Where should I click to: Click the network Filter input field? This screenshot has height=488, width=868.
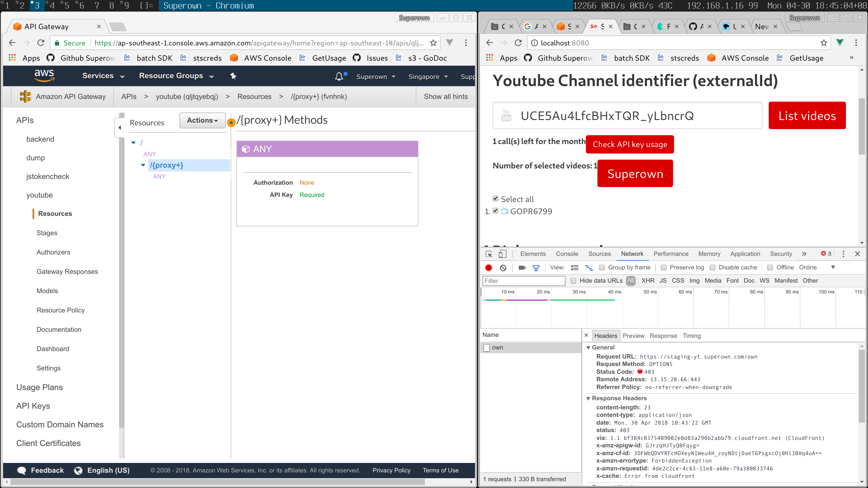click(x=524, y=281)
